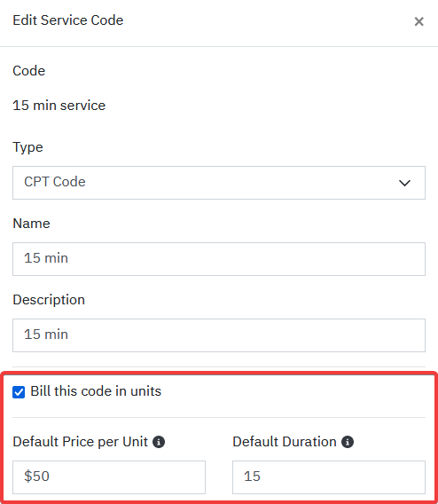Uncheck the Bill this code in units checkbox
This screenshot has width=438, height=504.
19,392
